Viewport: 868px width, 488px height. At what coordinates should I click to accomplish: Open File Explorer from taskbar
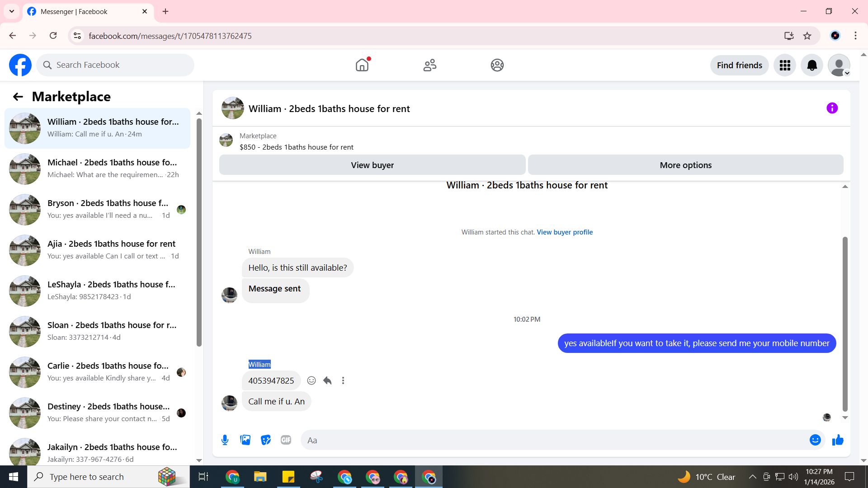(260, 477)
